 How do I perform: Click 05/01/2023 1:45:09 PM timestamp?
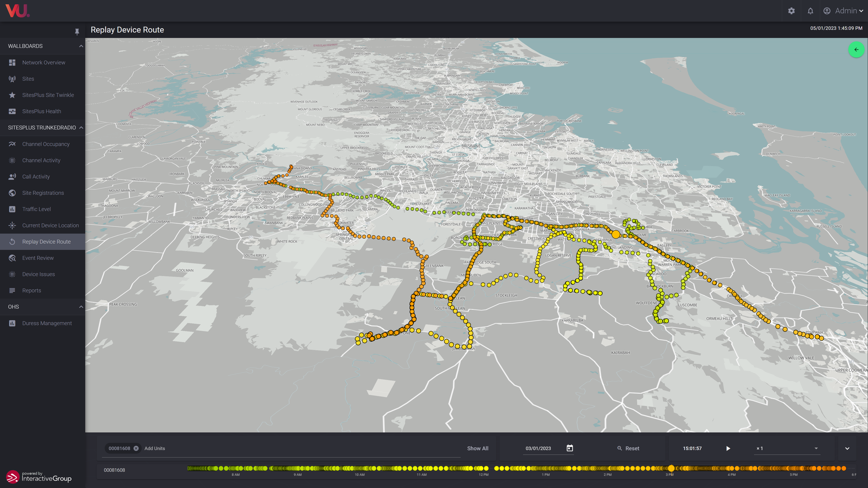[836, 28]
